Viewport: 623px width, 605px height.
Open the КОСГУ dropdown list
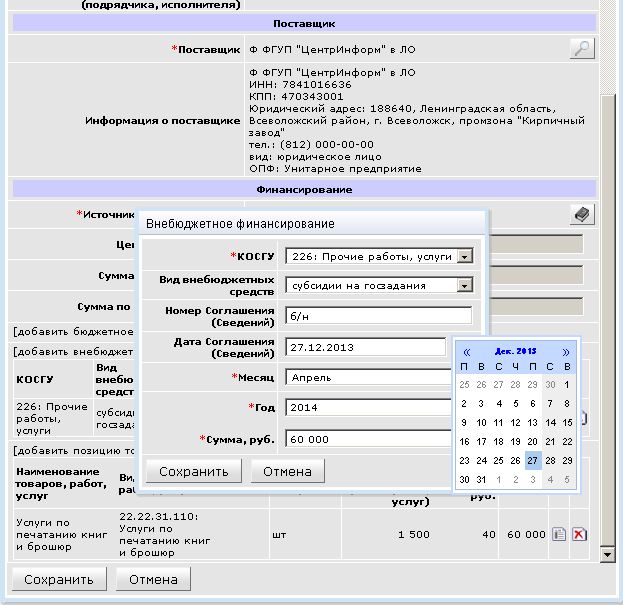coord(464,257)
